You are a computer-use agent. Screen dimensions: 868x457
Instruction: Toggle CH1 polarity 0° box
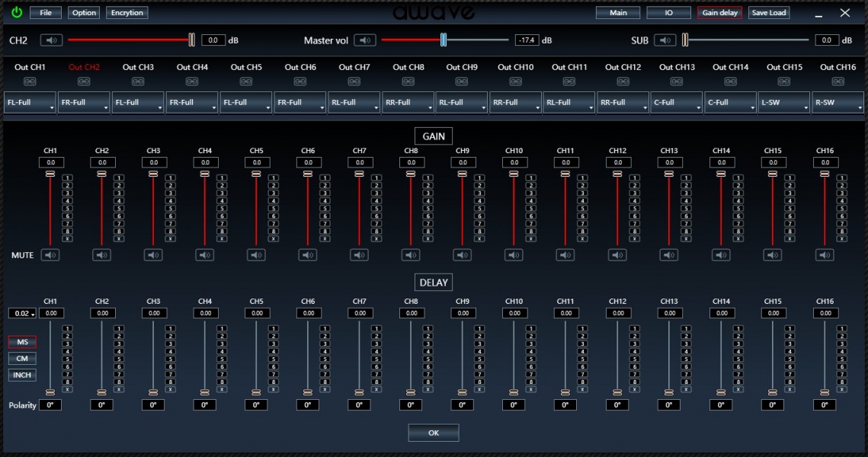[x=50, y=405]
